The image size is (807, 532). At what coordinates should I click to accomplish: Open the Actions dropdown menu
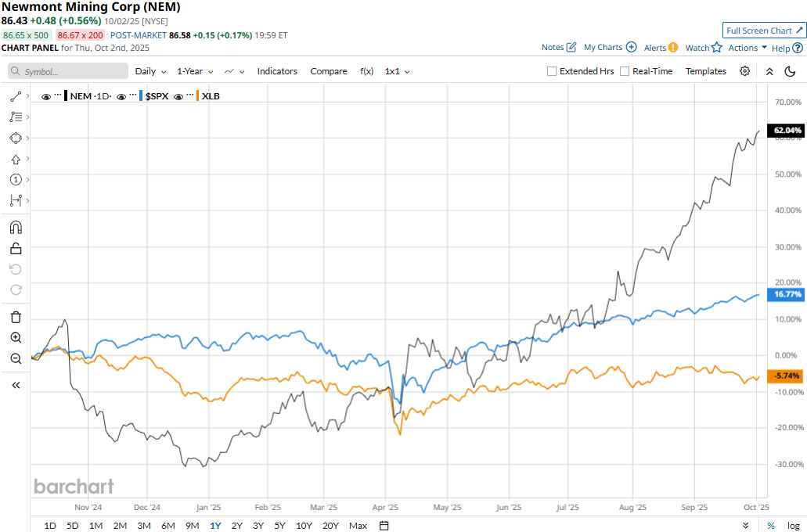tap(748, 48)
